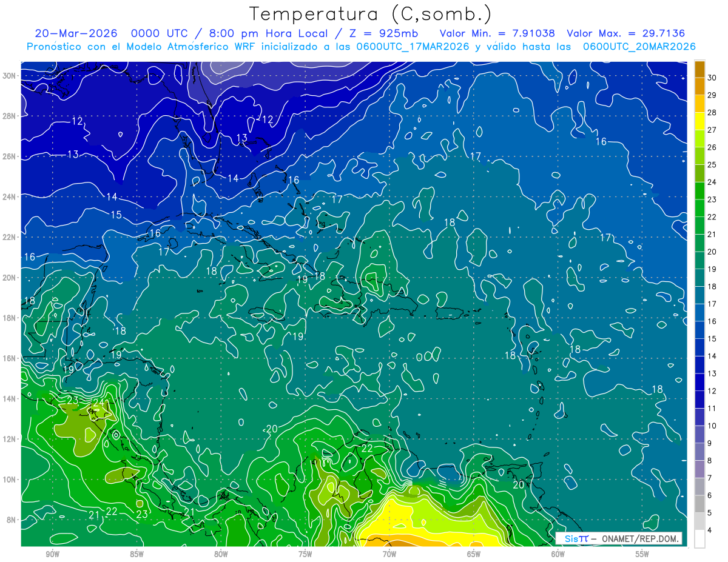The height and width of the screenshot is (562, 728).
Task: Click the 'Valor Min. = 7.91038' text
Action: click(x=496, y=33)
